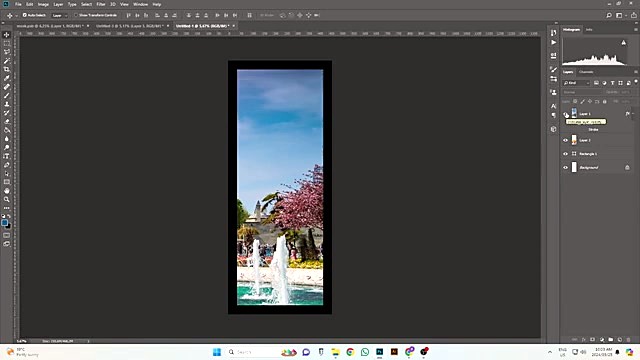This screenshot has width=640, height=360.
Task: Select the Zoom tool
Action: [x=7, y=199]
